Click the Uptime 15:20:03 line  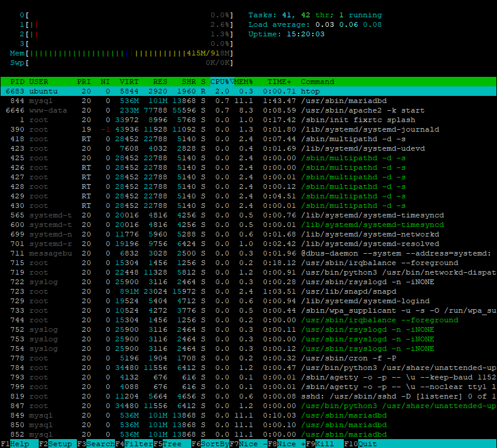(287, 34)
